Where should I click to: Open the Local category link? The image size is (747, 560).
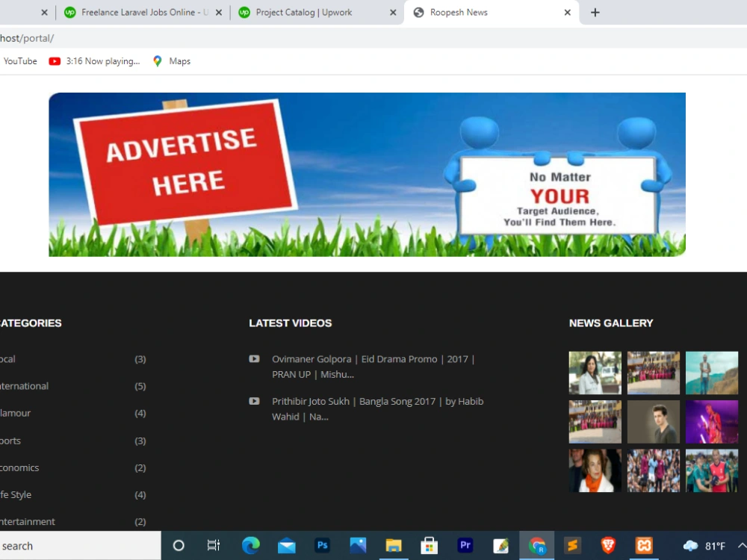[7, 359]
